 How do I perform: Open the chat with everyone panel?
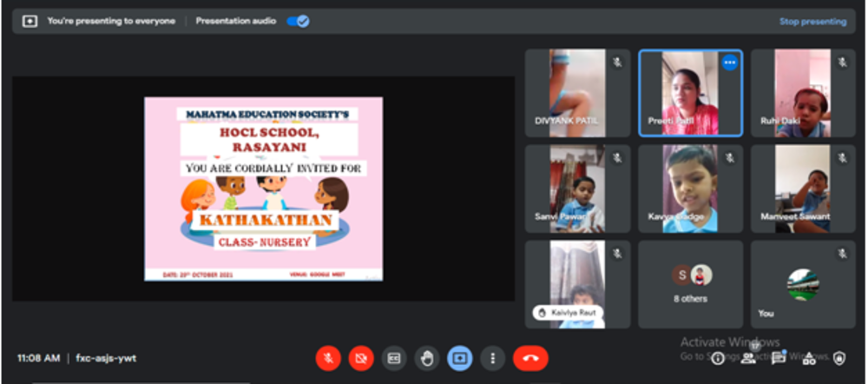click(779, 358)
